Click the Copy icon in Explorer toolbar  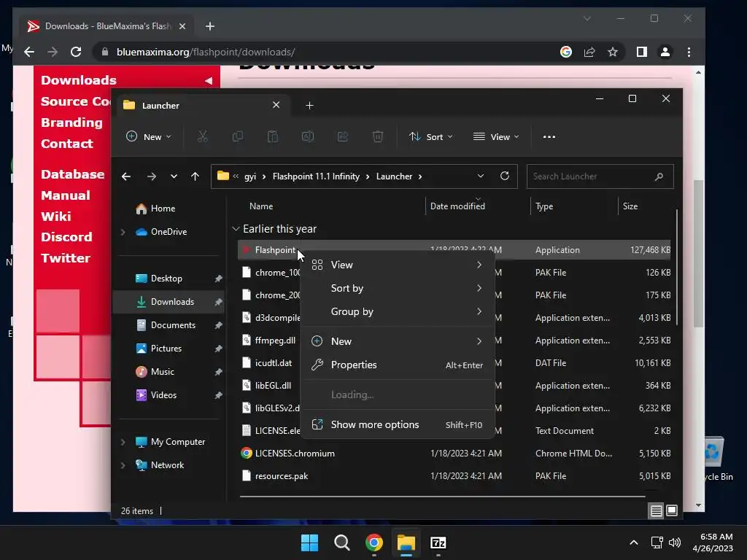(x=237, y=136)
